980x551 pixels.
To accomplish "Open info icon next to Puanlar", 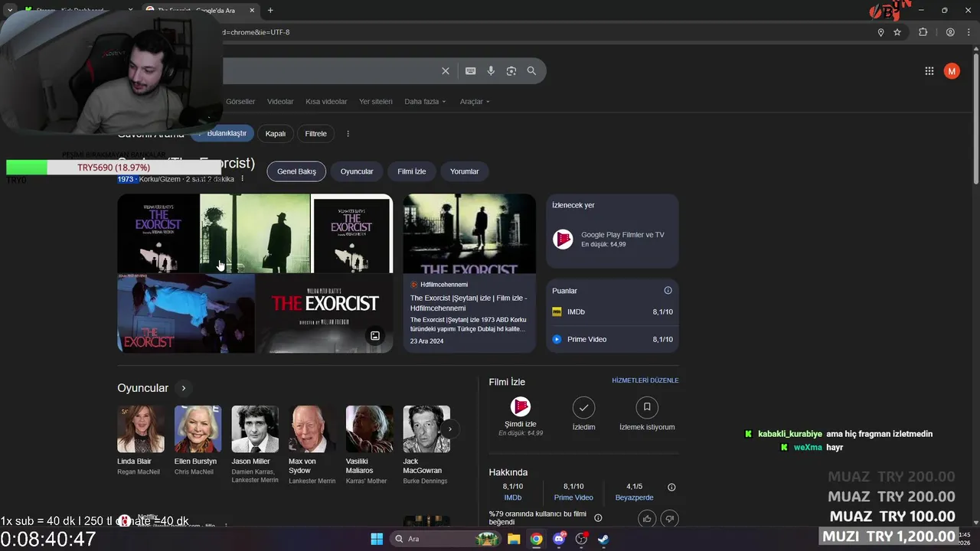I will [668, 291].
